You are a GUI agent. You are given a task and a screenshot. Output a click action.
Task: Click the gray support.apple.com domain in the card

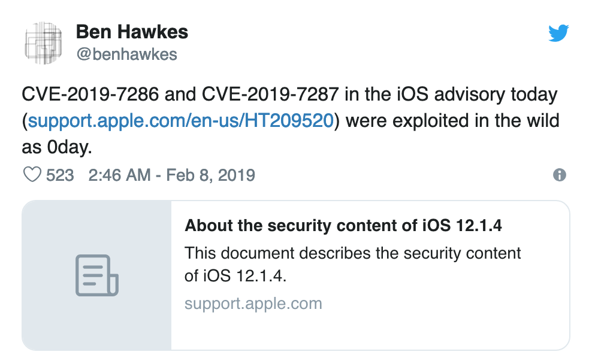[253, 304]
